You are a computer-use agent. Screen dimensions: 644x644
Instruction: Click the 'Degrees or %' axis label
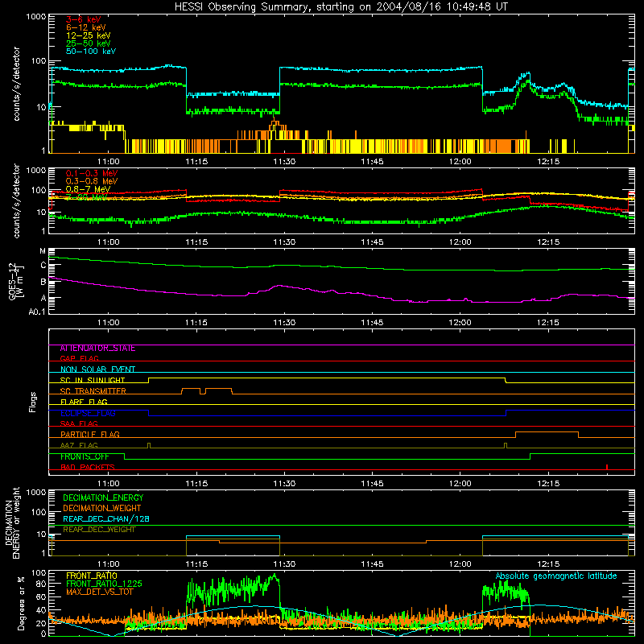pos(21,603)
